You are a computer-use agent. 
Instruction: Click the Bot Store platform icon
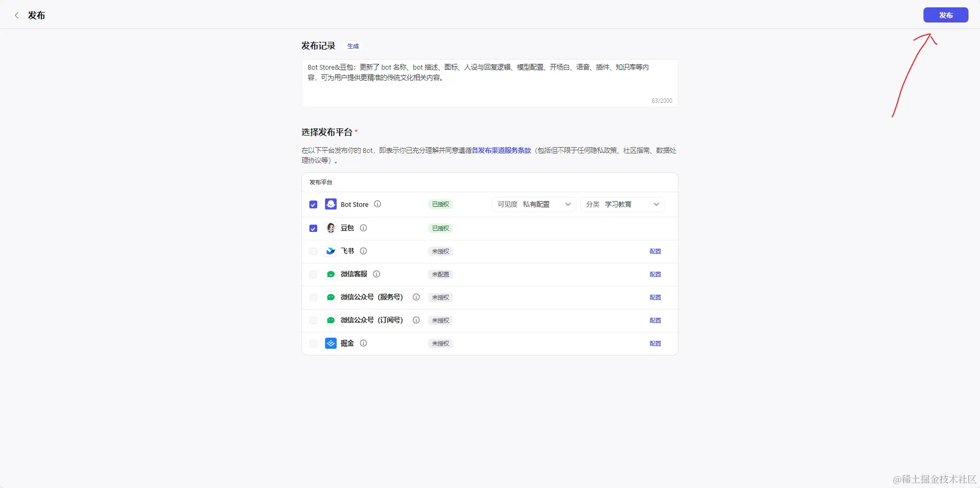[x=331, y=204]
